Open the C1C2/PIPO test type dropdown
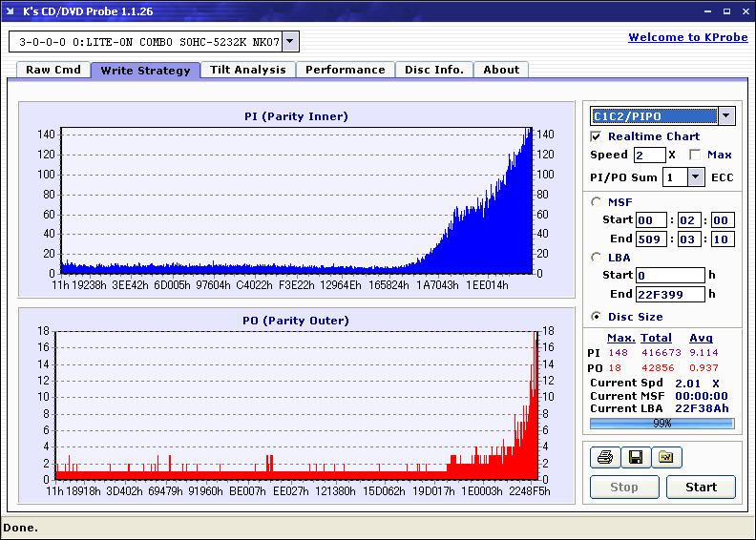Screen dimensions: 756x540 click(726, 116)
